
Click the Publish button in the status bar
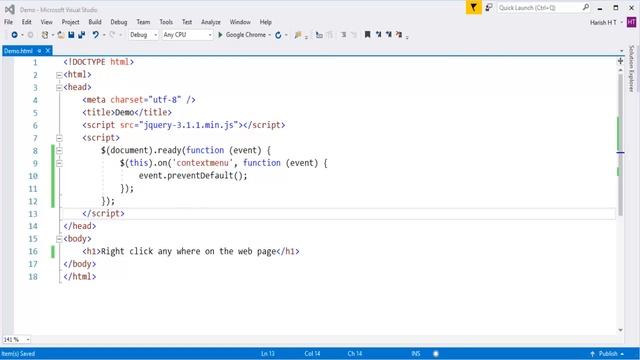(x=607, y=354)
